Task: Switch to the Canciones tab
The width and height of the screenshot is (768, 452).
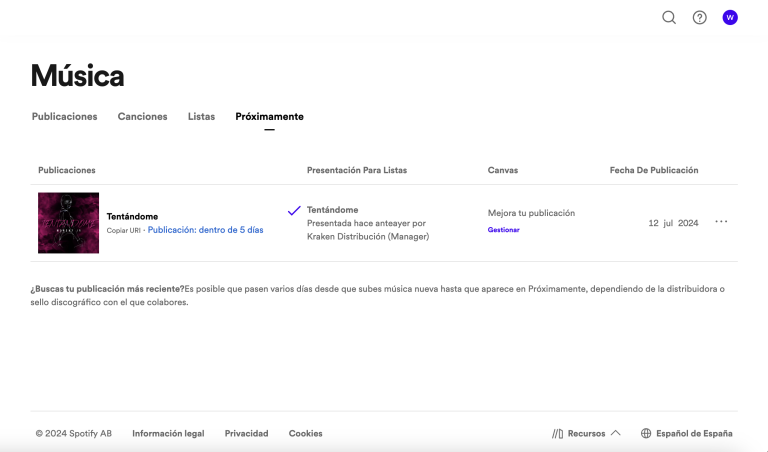Action: (x=143, y=116)
